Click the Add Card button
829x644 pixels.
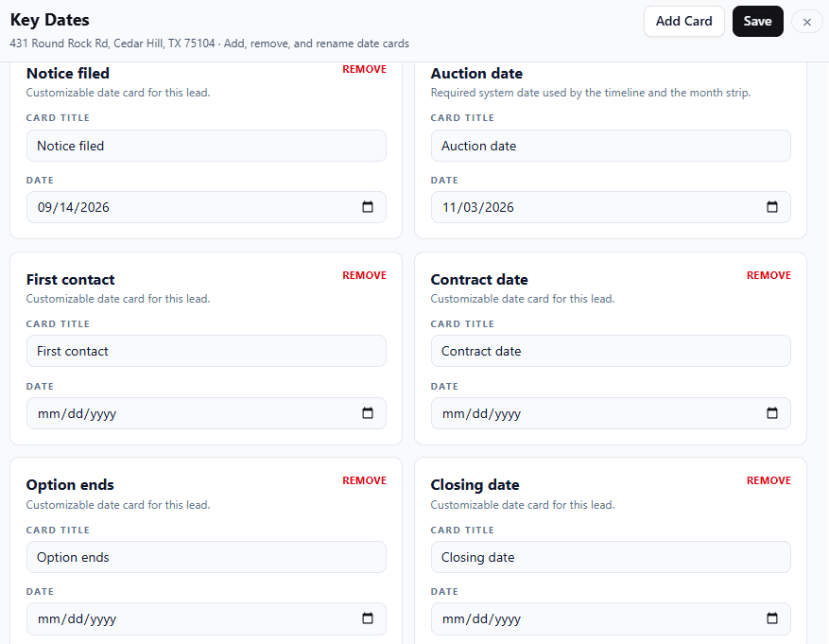click(x=683, y=21)
